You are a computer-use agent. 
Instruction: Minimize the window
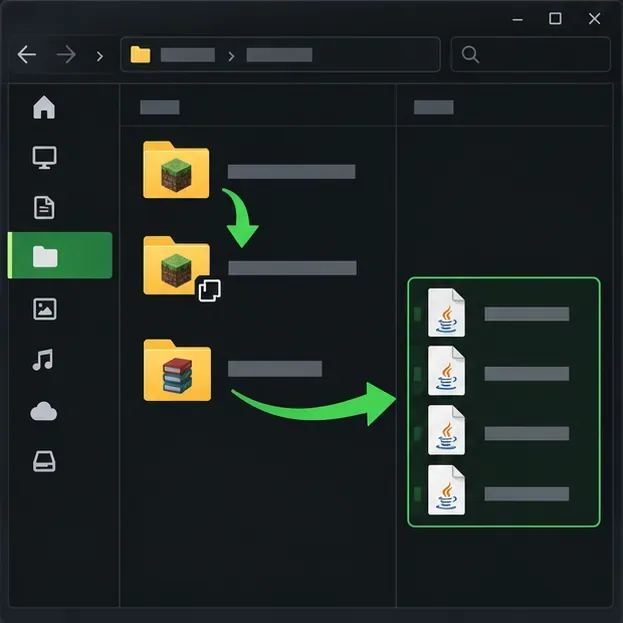(x=517, y=19)
